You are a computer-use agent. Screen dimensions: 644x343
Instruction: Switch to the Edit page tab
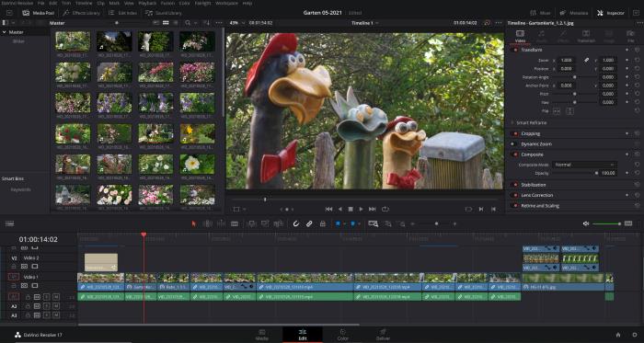click(x=303, y=335)
